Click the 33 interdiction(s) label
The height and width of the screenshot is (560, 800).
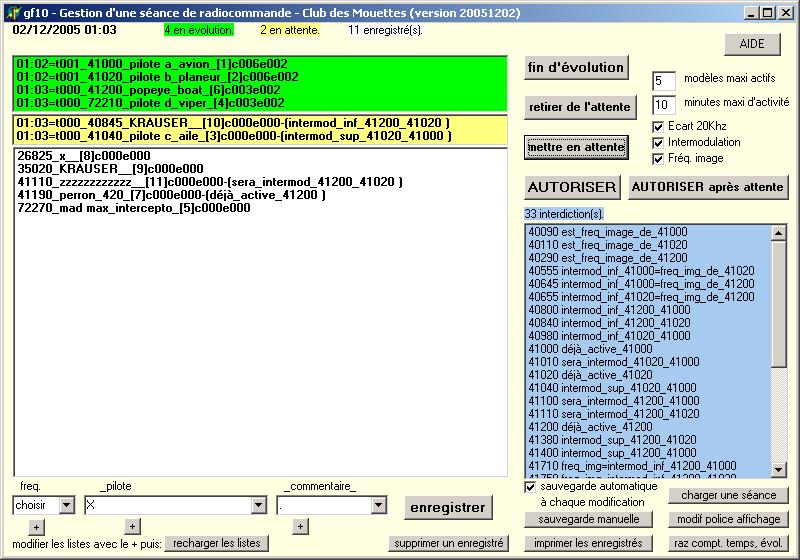564,214
